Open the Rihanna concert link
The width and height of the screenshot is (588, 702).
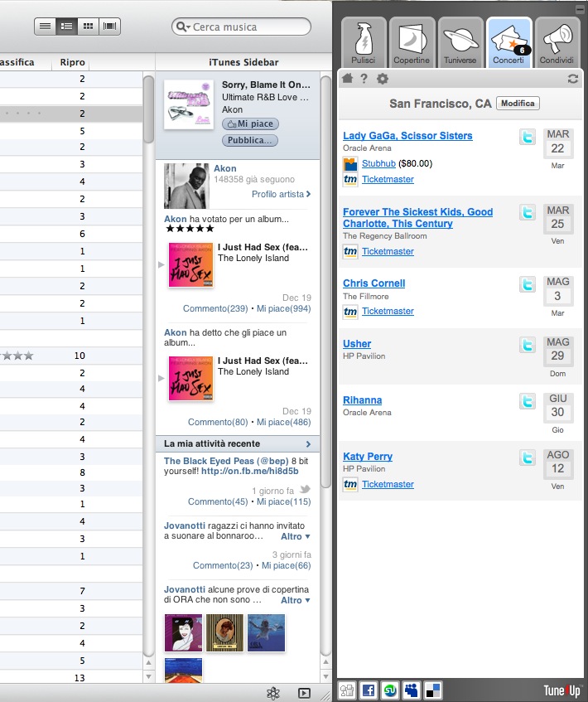click(x=363, y=400)
